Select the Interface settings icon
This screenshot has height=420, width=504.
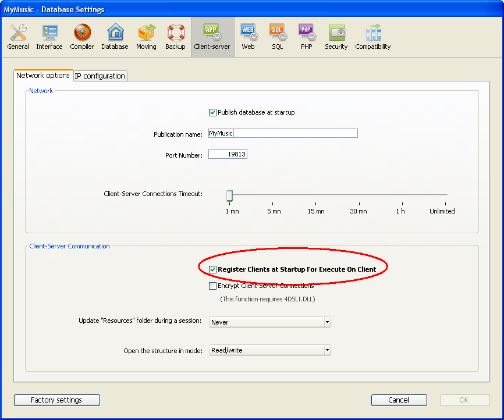[49, 37]
